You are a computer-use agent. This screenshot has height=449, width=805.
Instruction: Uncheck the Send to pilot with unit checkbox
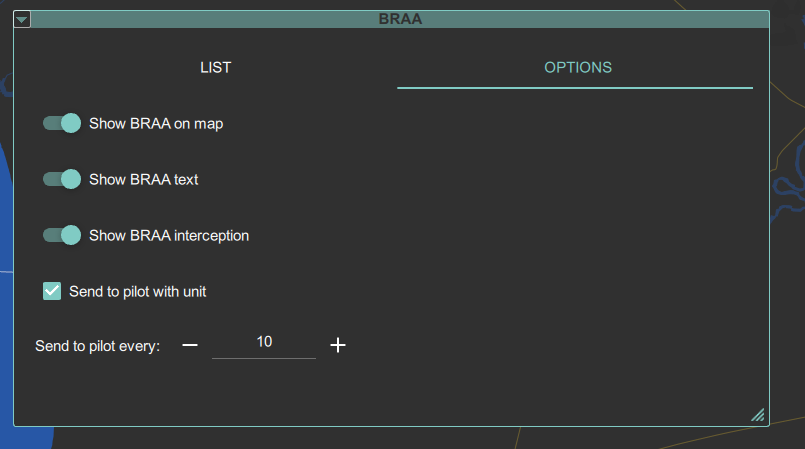(52, 291)
